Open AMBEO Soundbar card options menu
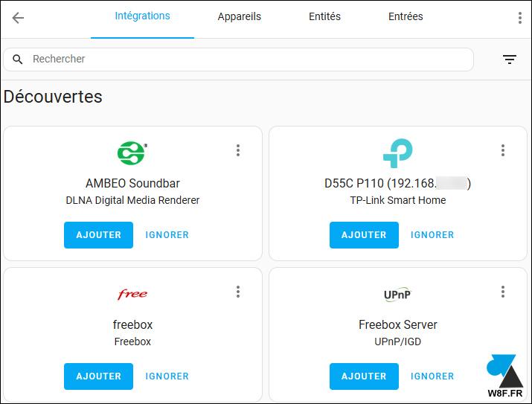Image resolution: width=532 pixels, height=404 pixels. [x=238, y=150]
